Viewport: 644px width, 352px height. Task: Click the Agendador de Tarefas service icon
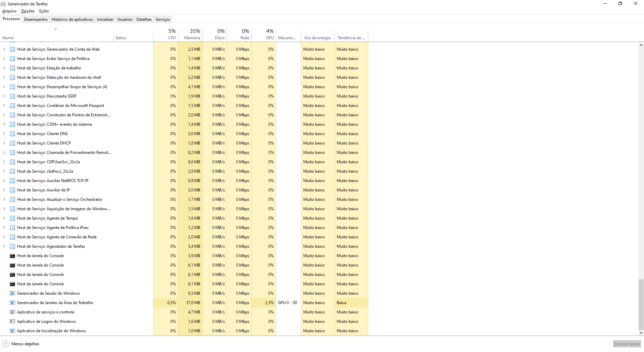tap(12, 246)
